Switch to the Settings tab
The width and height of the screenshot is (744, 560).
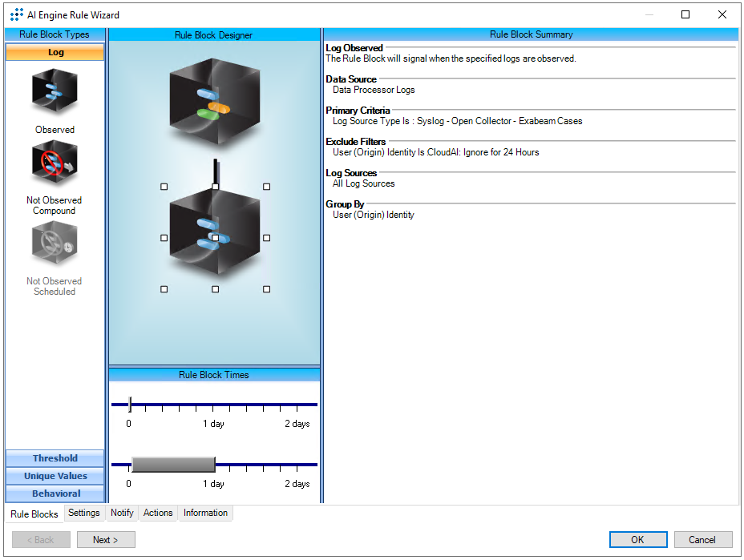(84, 513)
